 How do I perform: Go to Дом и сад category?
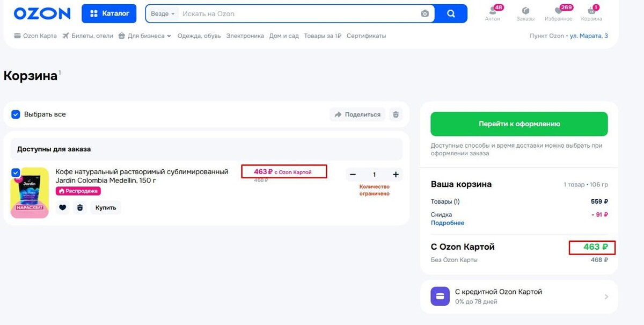click(284, 36)
